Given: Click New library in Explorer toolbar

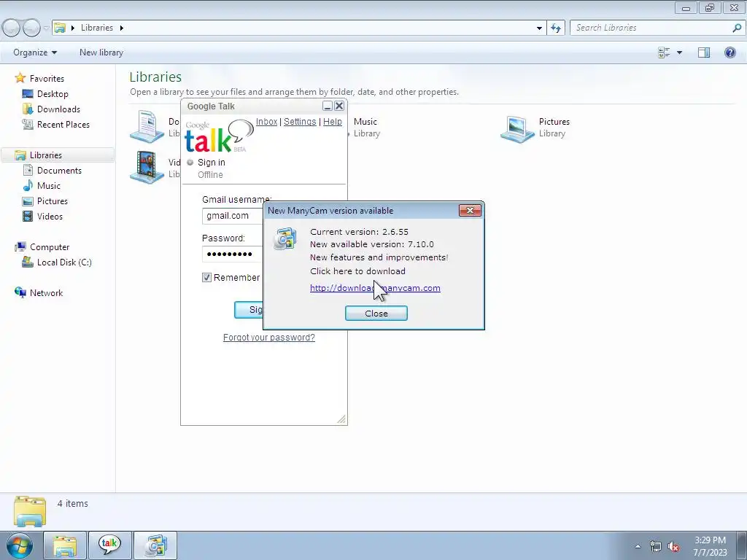Looking at the screenshot, I should point(101,52).
